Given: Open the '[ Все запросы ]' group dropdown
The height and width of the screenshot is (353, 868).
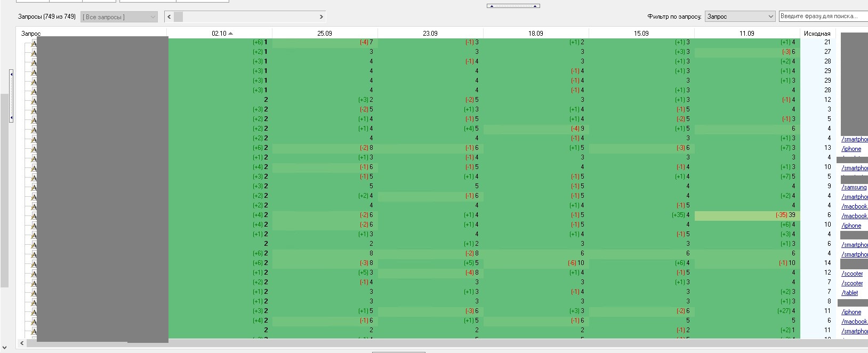Looking at the screenshot, I should [x=119, y=17].
